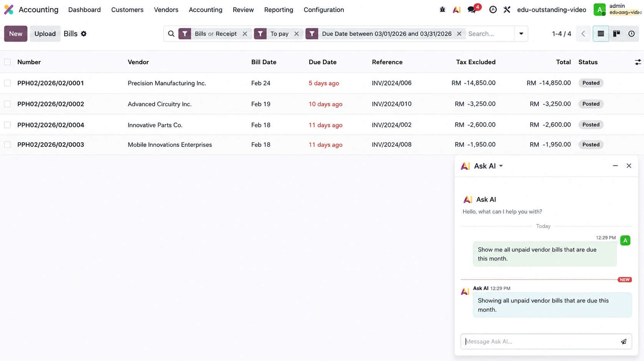Screen dimensions: 644x361
Task: Open the Review menu
Action: click(x=243, y=10)
